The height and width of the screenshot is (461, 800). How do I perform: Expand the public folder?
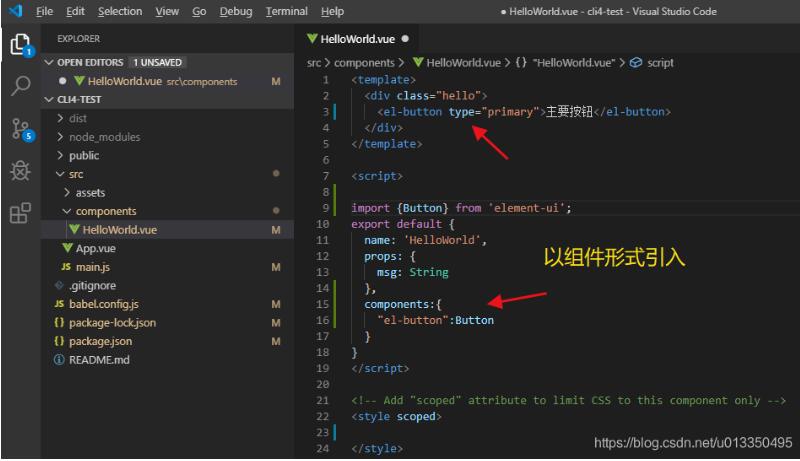[60, 156]
